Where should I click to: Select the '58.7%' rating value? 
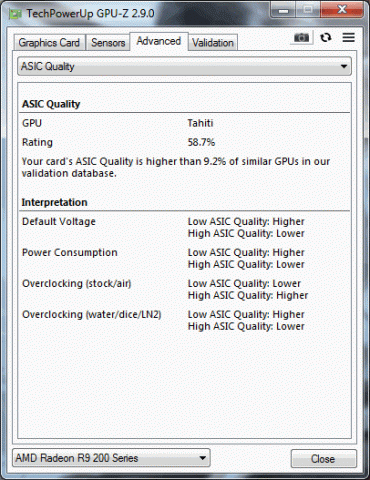tap(201, 142)
